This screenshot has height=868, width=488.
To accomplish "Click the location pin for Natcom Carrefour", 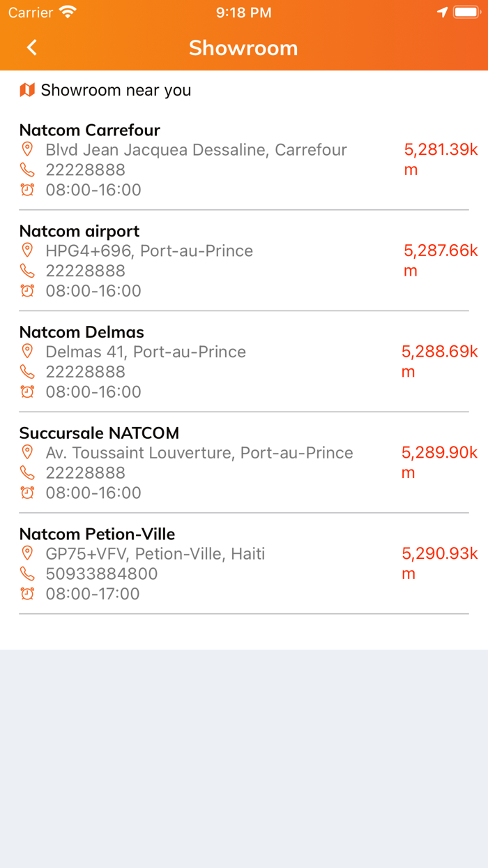I will coord(28,149).
